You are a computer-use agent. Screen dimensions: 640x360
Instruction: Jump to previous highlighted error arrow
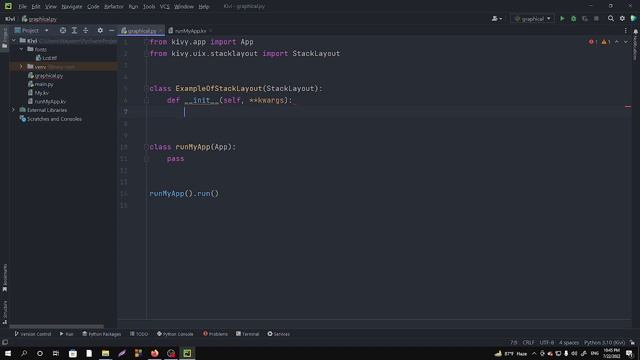coord(617,42)
